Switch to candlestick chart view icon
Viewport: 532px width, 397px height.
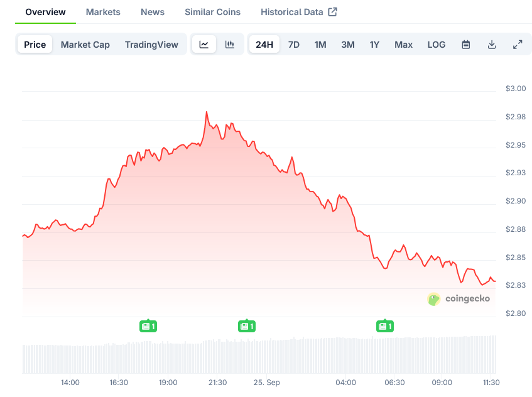[230, 45]
